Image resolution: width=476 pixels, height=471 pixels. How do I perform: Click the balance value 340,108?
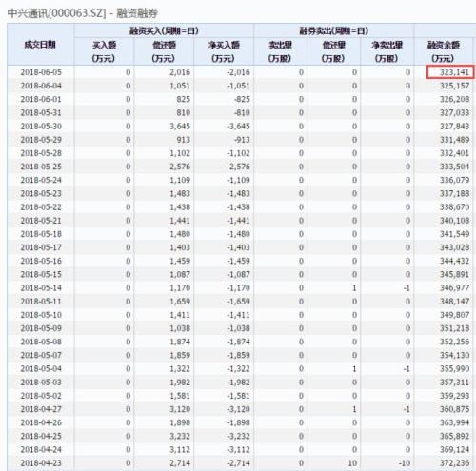tap(454, 221)
